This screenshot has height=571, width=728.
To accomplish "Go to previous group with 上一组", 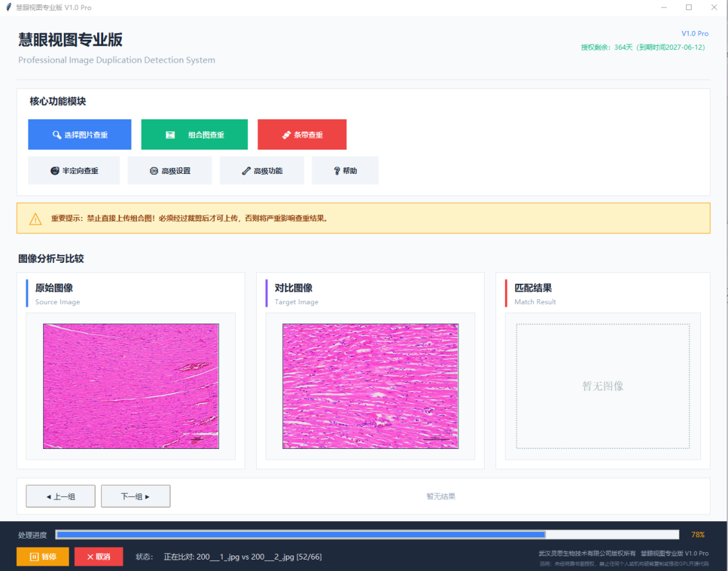I will 61,496.
